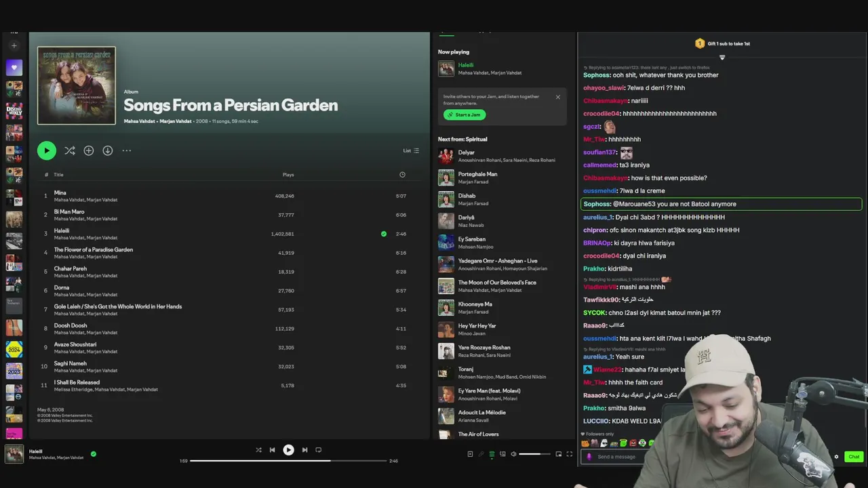
Task: Open Mahsa Vahdat artist link in header
Action: click(x=139, y=121)
